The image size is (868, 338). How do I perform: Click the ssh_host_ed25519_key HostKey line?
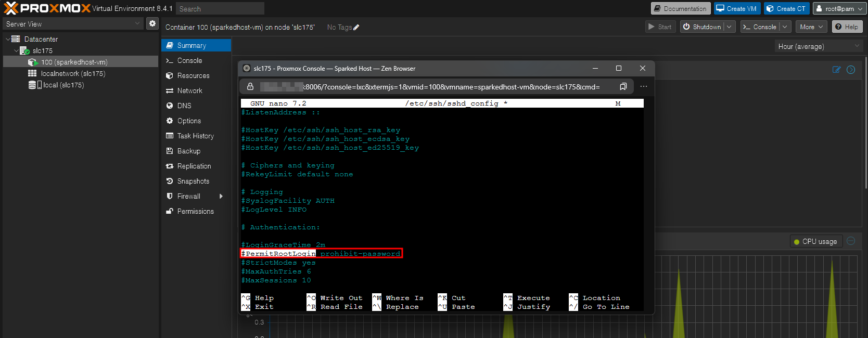click(x=330, y=148)
